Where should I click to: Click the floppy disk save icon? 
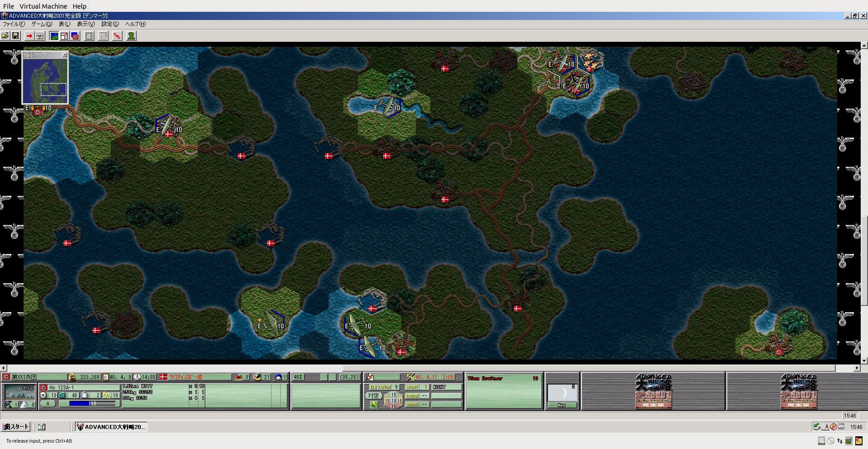coord(15,36)
